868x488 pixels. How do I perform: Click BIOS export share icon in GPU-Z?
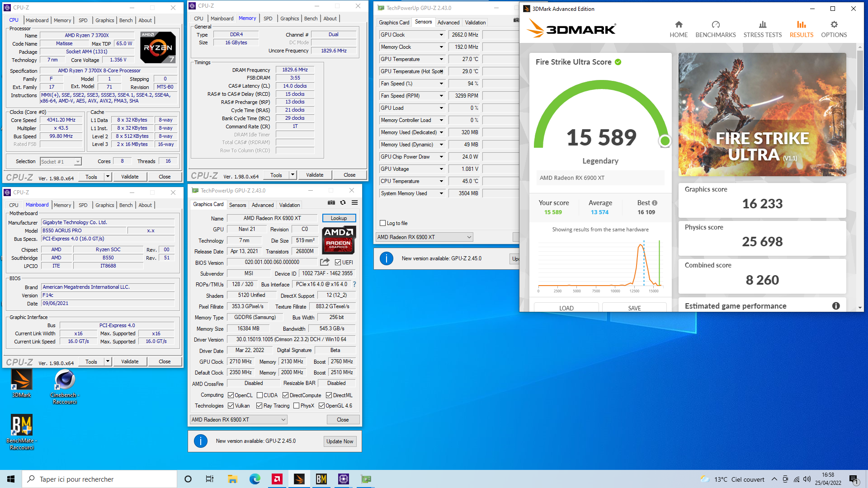[325, 262]
